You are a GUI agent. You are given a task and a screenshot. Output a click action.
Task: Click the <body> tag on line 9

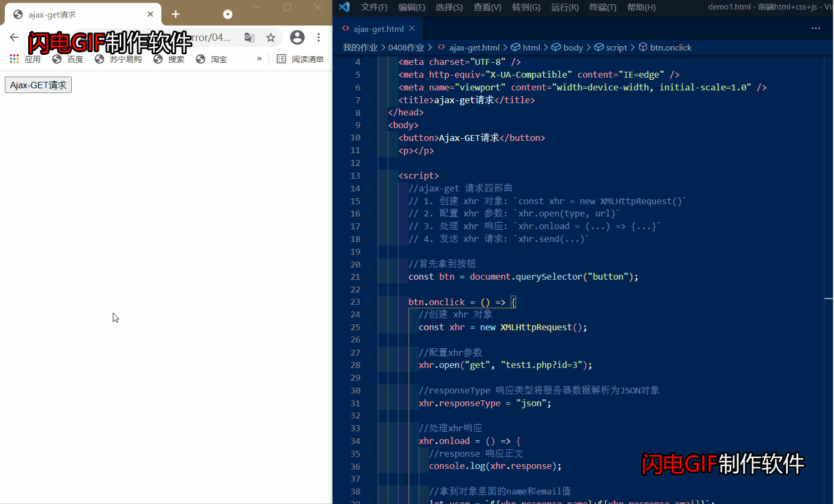pyautogui.click(x=403, y=125)
